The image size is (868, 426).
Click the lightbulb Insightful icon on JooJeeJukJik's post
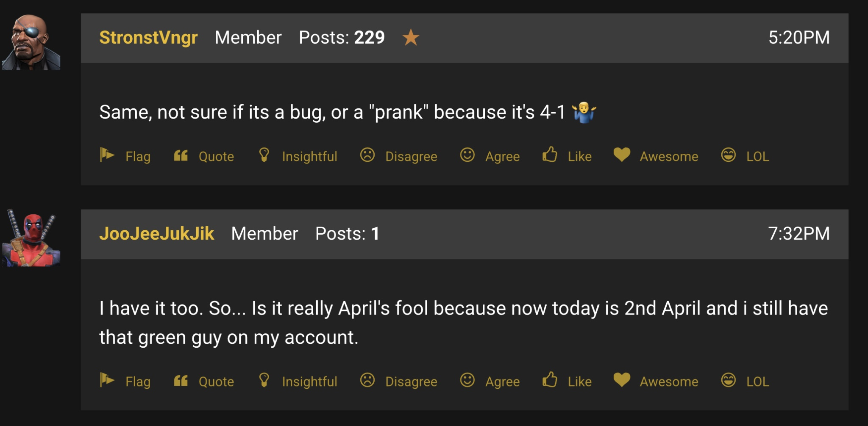point(264,380)
